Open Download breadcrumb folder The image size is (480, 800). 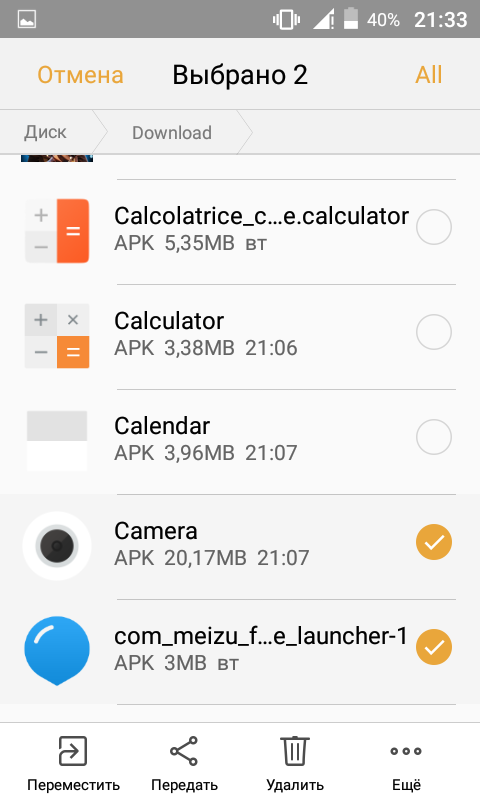(172, 133)
